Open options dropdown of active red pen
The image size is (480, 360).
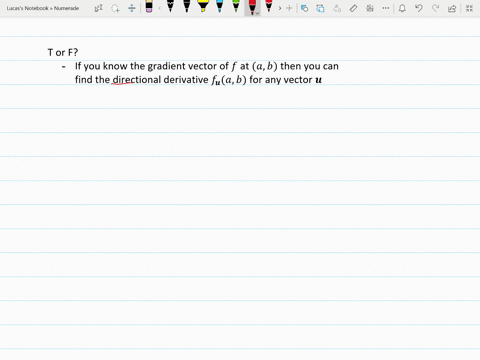[x=257, y=13]
